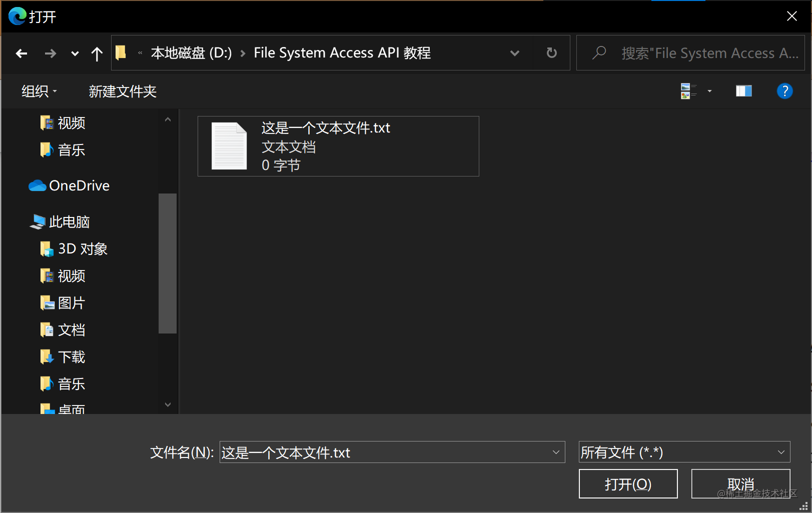Open the 组织 dropdown menu
The image size is (812, 513).
(x=39, y=91)
